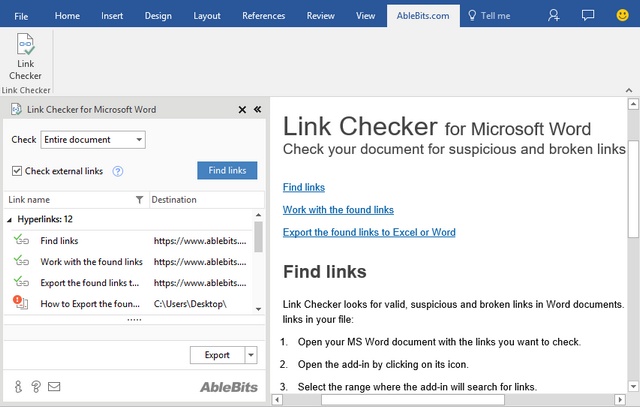This screenshot has height=407, width=640.
Task: Click the Link name filter funnel icon
Action: pyautogui.click(x=139, y=200)
